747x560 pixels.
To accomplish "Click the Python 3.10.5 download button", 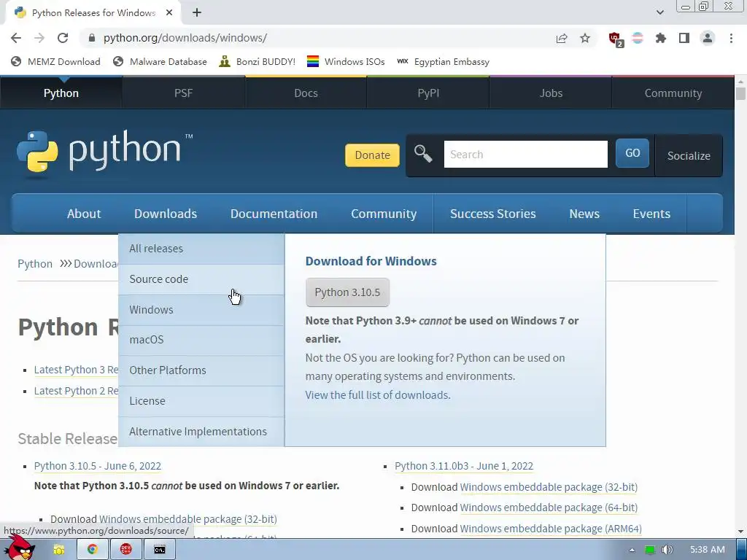I will point(347,292).
